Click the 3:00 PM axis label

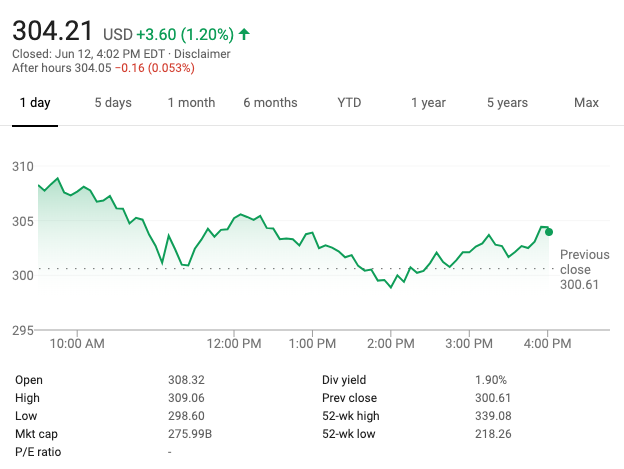[x=469, y=343]
